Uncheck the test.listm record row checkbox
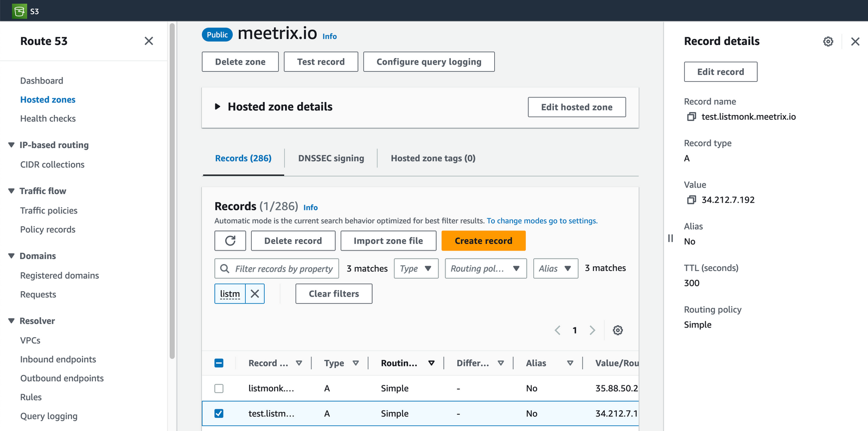The width and height of the screenshot is (868, 431). click(219, 414)
